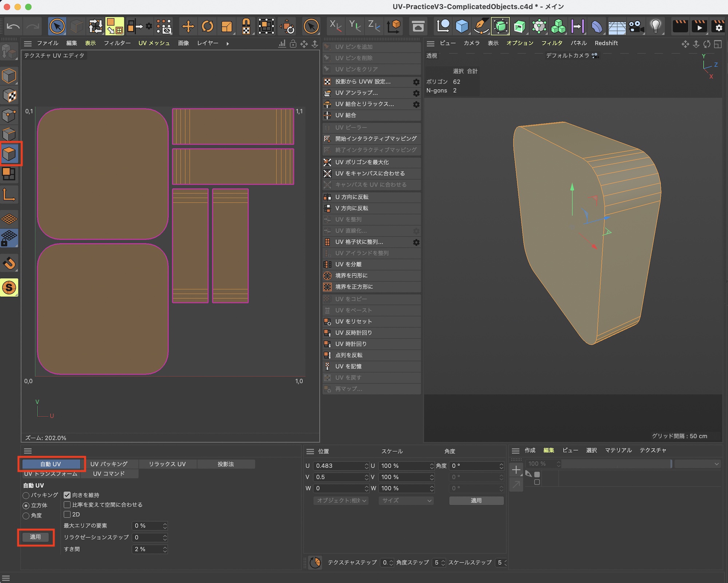Click the camera object icon

(636, 26)
